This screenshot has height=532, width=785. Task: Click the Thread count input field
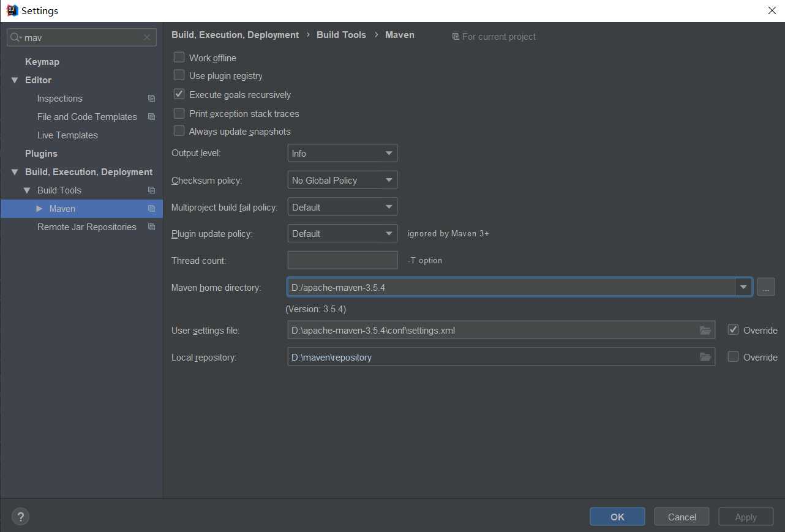coord(342,260)
